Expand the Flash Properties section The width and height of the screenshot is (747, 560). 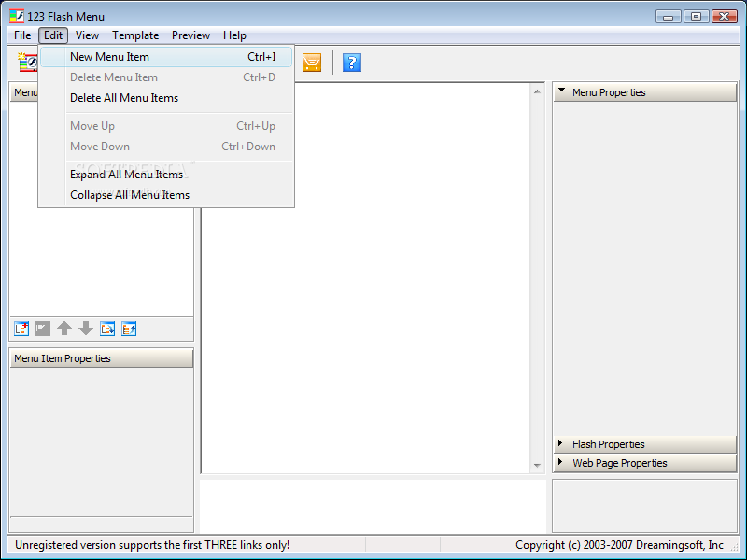pos(645,444)
